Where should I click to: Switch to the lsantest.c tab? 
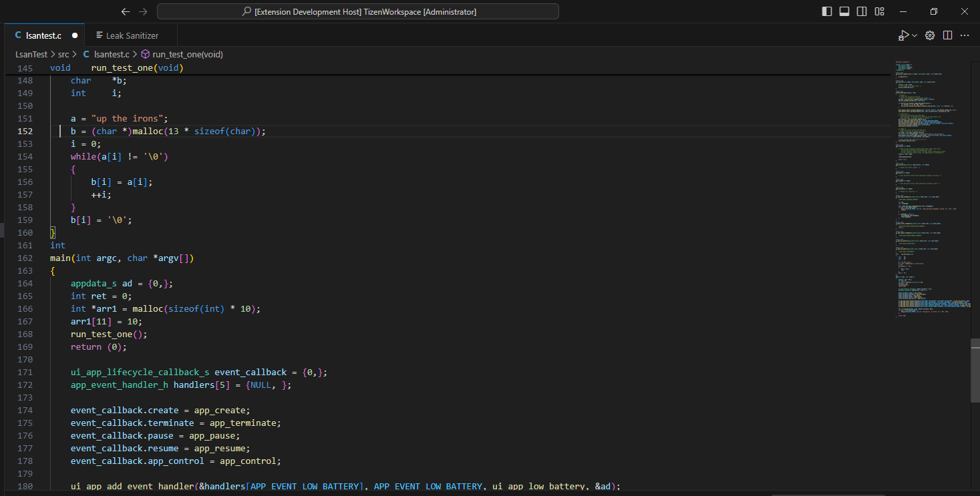[43, 35]
